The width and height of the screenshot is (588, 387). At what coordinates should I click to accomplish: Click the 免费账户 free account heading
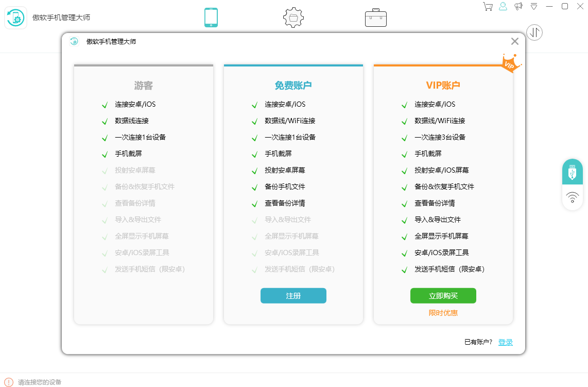tap(293, 86)
